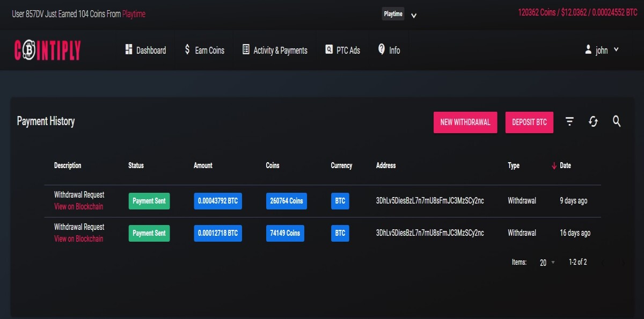The width and height of the screenshot is (644, 319).
Task: Open the Dashboard menu
Action: click(x=145, y=50)
